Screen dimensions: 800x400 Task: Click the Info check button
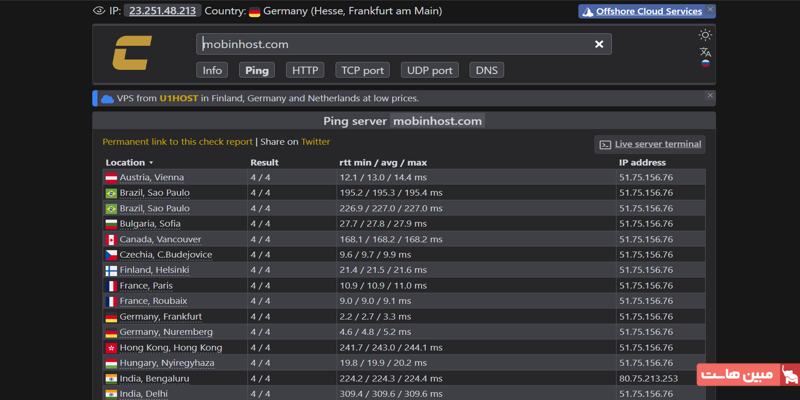(x=212, y=70)
